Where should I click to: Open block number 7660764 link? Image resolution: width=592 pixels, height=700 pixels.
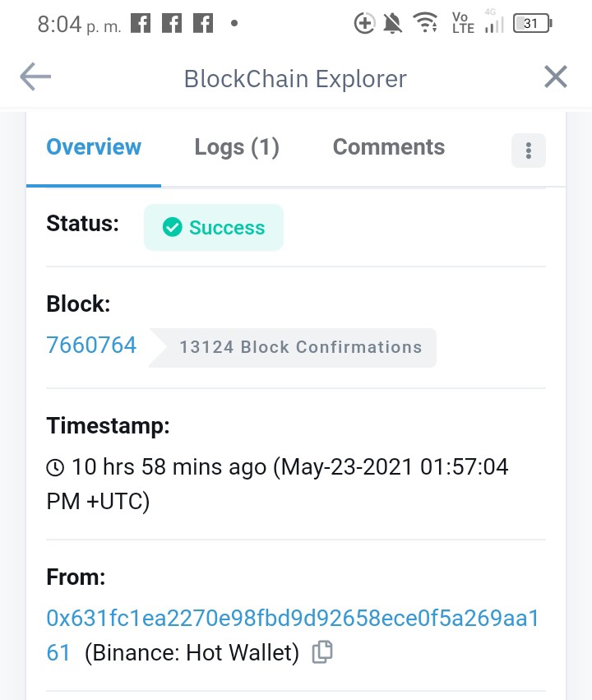click(x=91, y=345)
